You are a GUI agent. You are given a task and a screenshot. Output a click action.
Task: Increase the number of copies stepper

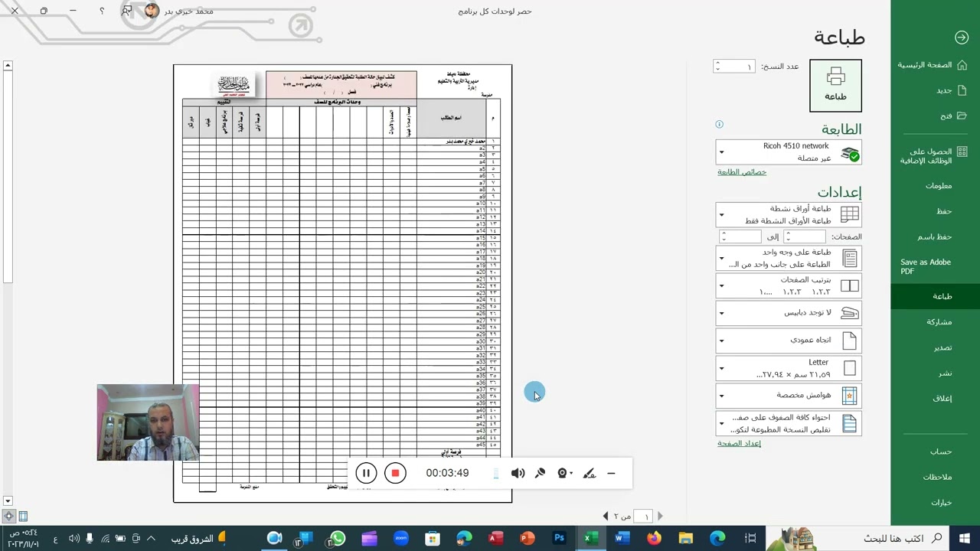click(x=717, y=64)
